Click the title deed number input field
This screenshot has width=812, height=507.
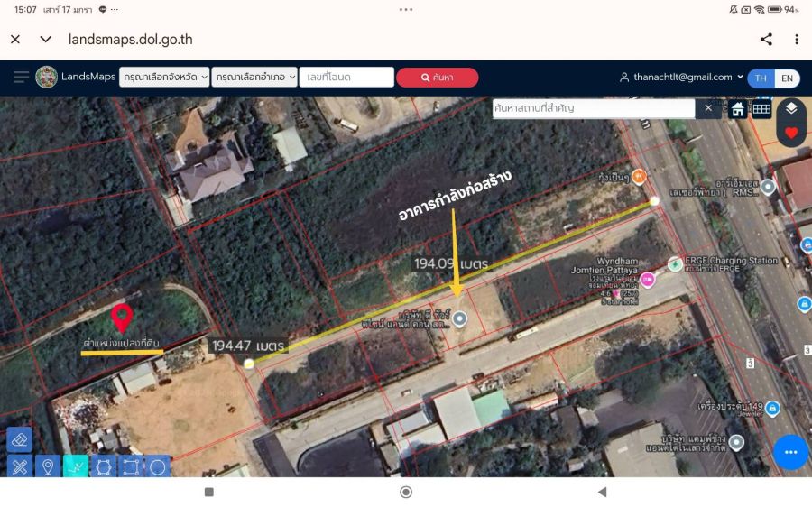tap(346, 78)
